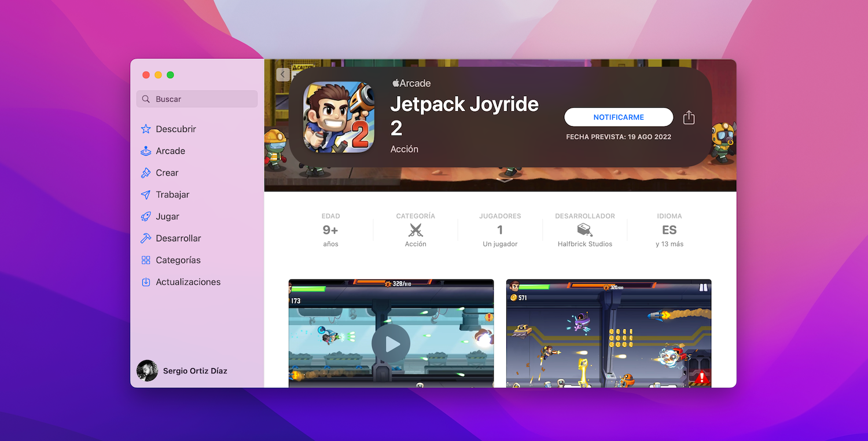Click inside the Buscar search field
The width and height of the screenshot is (868, 441).
pos(197,99)
